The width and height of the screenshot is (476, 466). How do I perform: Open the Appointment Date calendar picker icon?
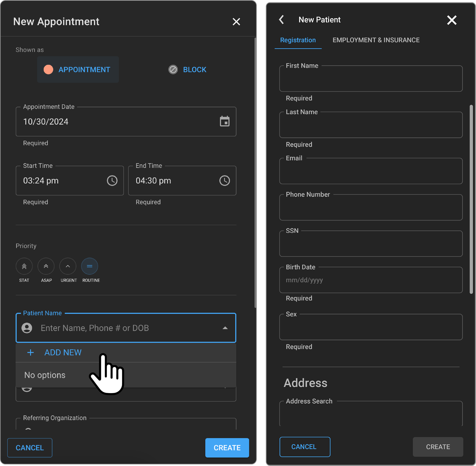[224, 122]
